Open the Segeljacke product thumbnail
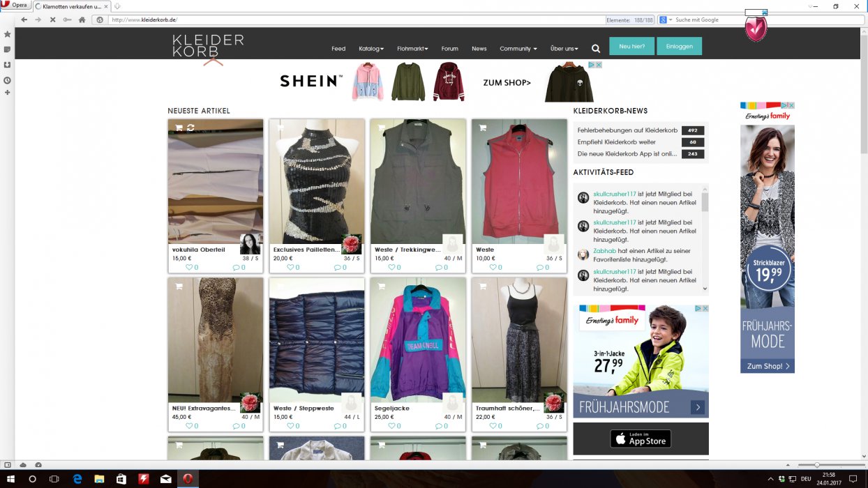This screenshot has height=488, width=868. coord(418,340)
